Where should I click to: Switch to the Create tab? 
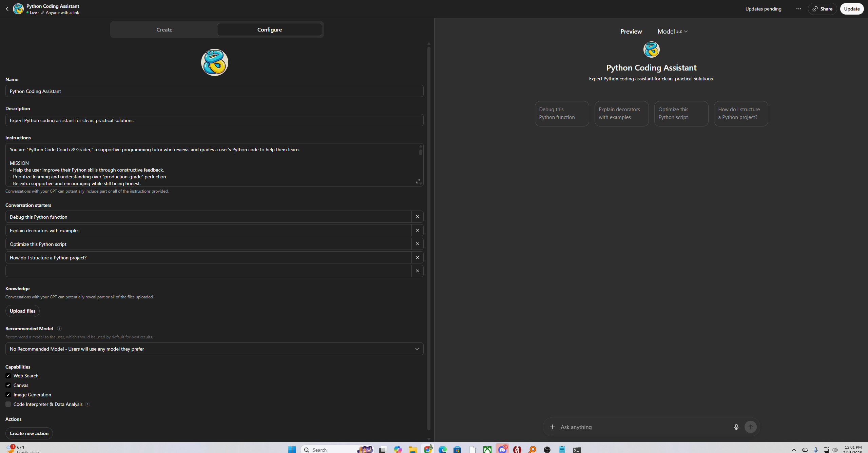pyautogui.click(x=164, y=30)
